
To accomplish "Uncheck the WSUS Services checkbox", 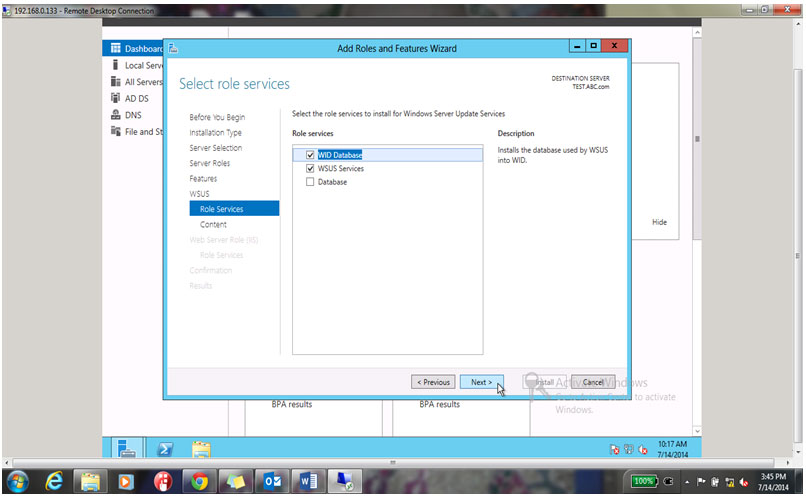I will 310,168.
